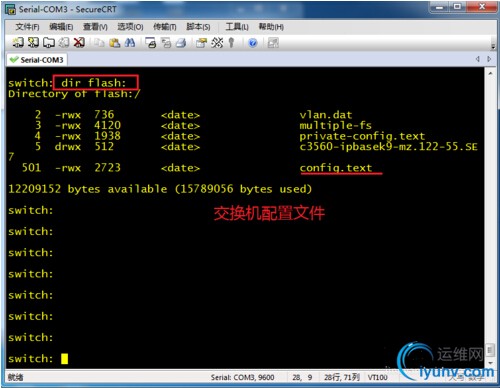500x388 pixels.
Task: Minimize the SecureCRT window
Action: [440, 7]
